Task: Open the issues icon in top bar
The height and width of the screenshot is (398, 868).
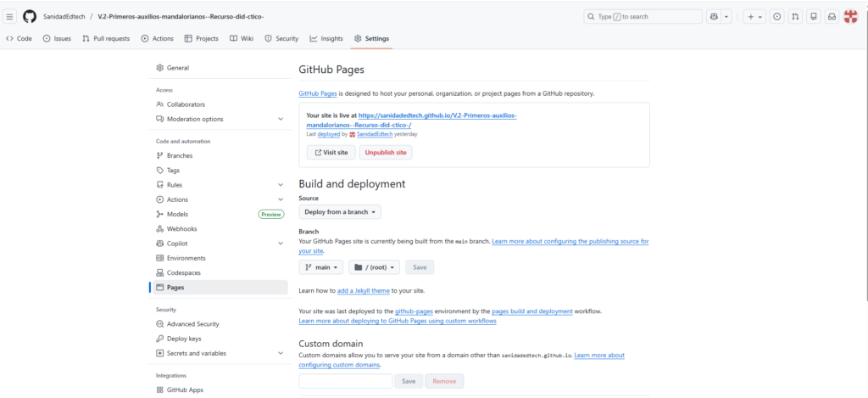Action: (x=776, y=16)
